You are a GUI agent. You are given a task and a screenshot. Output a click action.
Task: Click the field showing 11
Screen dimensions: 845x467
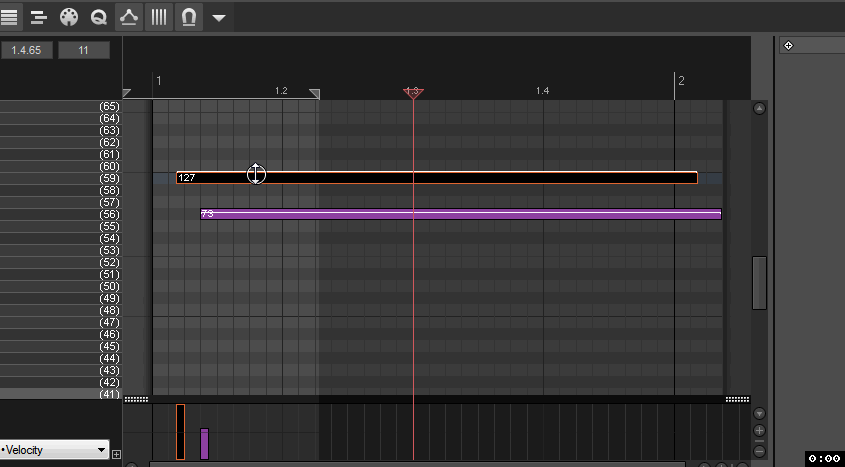tap(83, 50)
